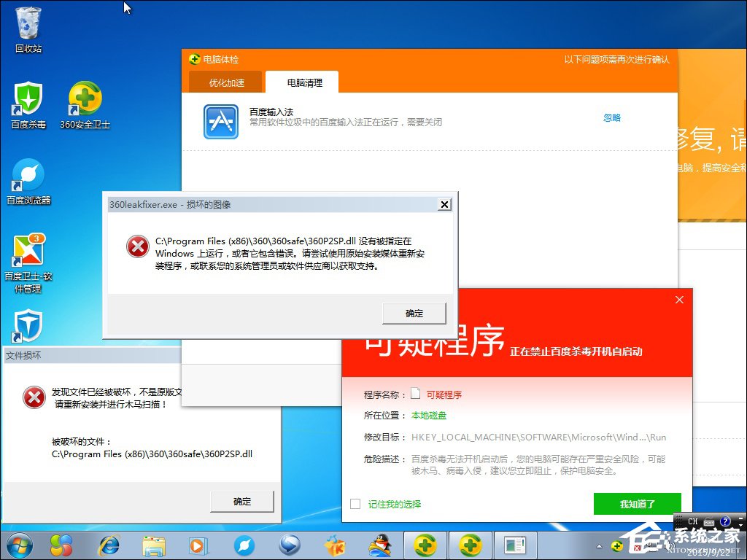Launch Internet Explorer from the taskbar
This screenshot has height=560, width=747.
pyautogui.click(x=109, y=545)
